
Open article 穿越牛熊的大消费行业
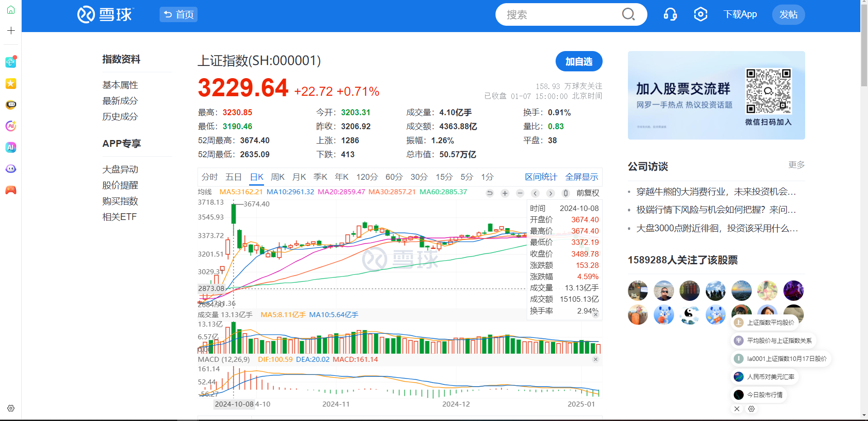pyautogui.click(x=716, y=192)
